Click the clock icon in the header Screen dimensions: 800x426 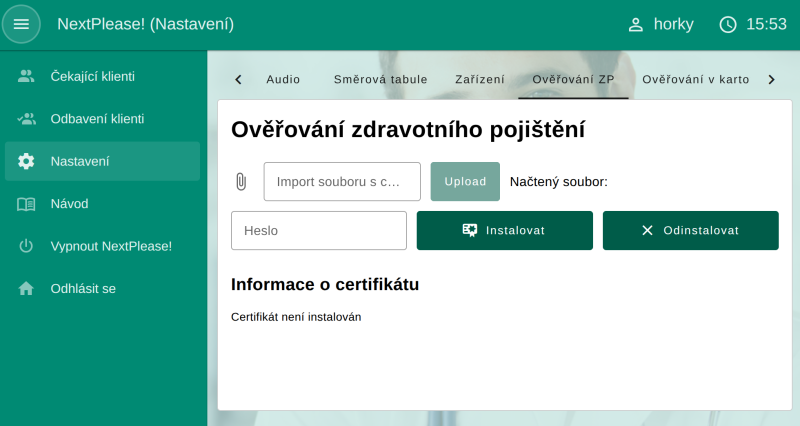[728, 25]
